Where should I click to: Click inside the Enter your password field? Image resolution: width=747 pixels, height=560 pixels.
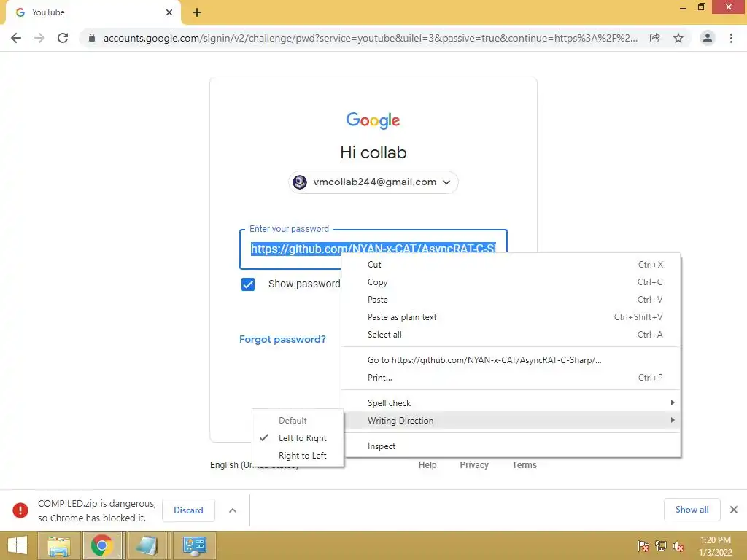(x=373, y=249)
